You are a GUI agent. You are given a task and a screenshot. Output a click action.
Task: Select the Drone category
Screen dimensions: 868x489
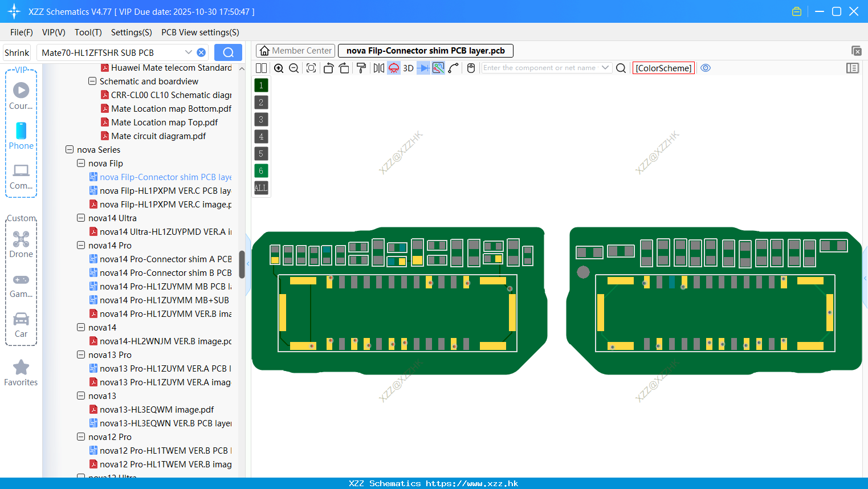(21, 244)
